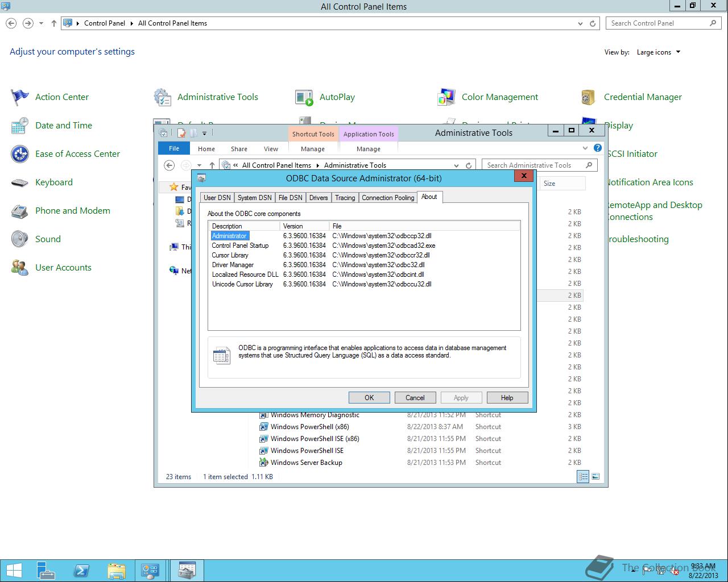Open recent locations dropdown in Control Panel
The width and height of the screenshot is (728, 582).
41,23
